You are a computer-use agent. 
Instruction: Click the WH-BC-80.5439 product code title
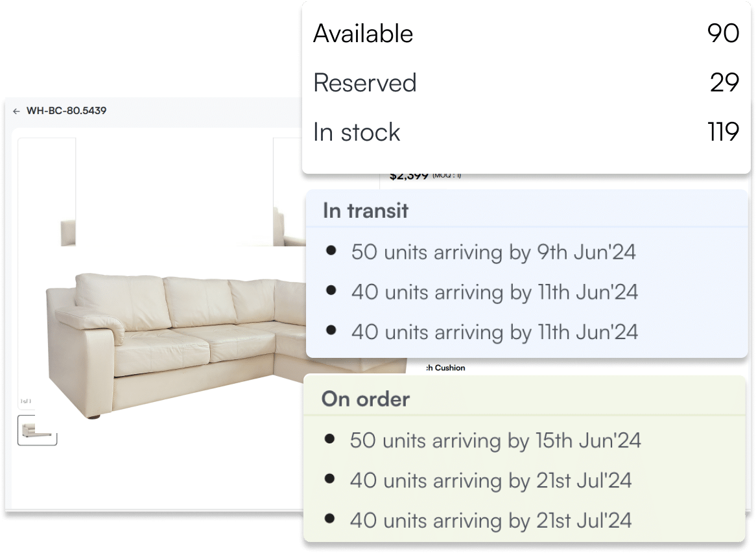(x=67, y=111)
